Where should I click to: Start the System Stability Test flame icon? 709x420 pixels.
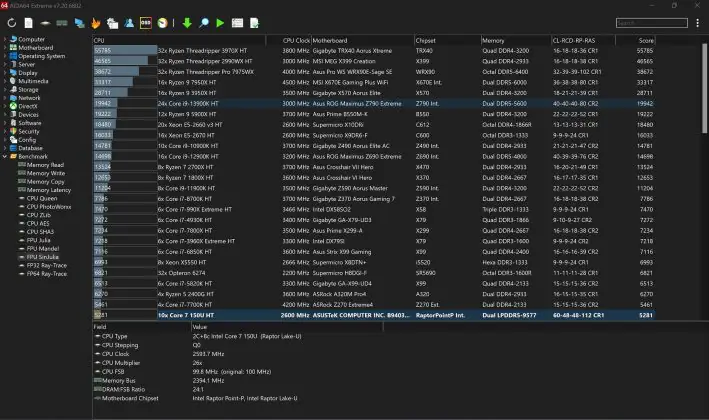point(95,23)
